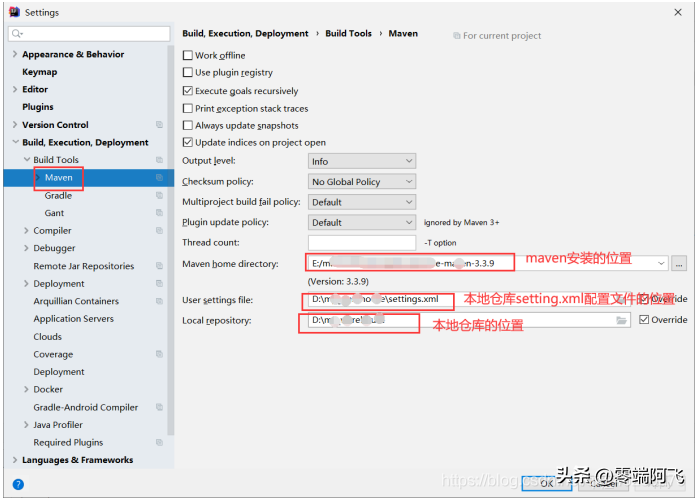Viewport: 699px width, 499px height.
Task: Click the project-level icon beside Arquillian Containers
Action: tap(159, 301)
